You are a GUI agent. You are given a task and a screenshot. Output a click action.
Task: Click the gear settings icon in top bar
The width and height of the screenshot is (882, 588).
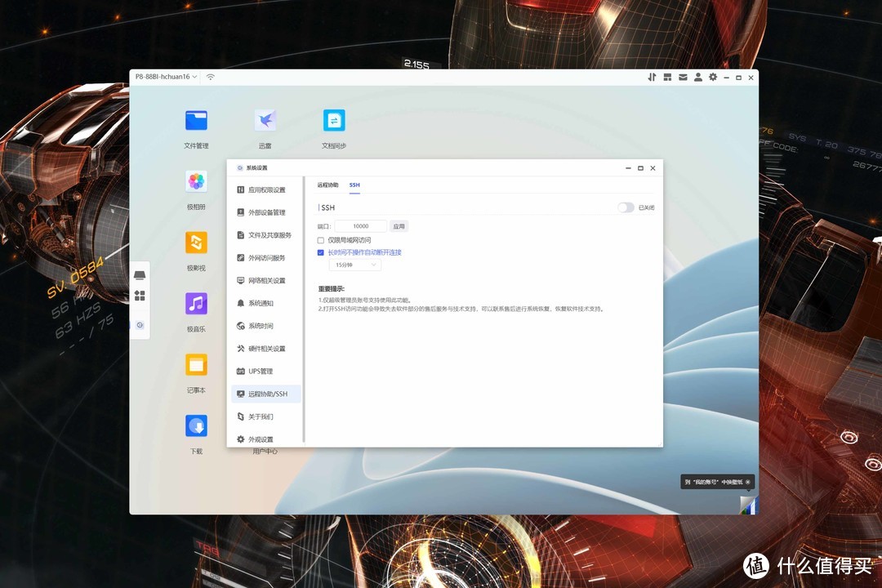[713, 77]
